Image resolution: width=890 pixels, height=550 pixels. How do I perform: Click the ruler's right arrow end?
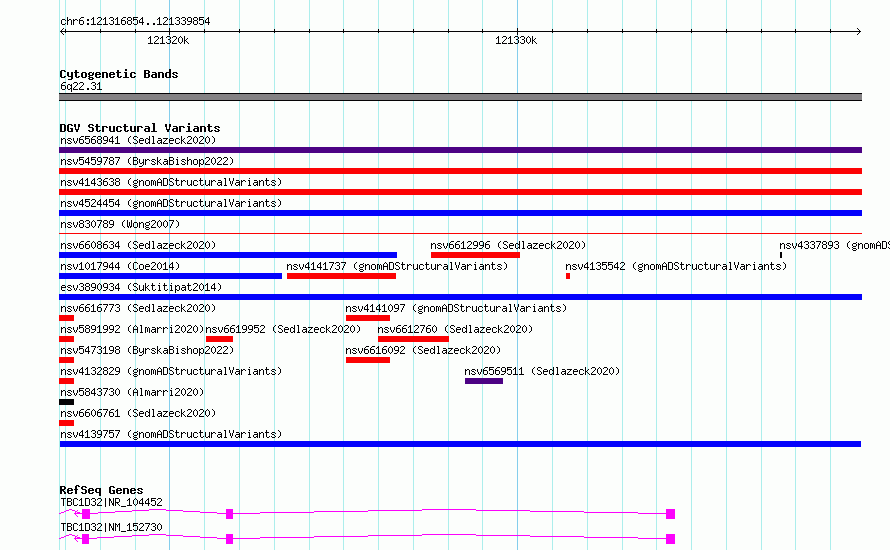pyautogui.click(x=859, y=32)
